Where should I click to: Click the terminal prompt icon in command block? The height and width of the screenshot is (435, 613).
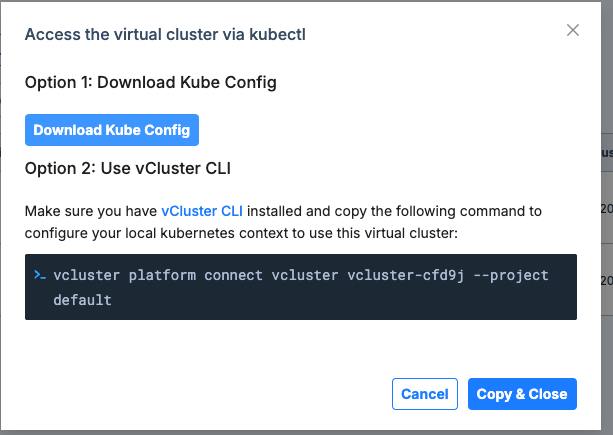39,275
